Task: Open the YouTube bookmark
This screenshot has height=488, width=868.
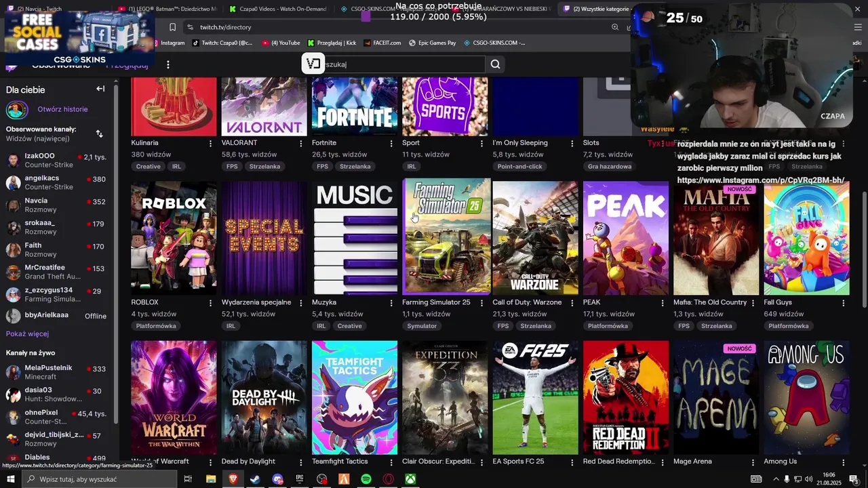Action: point(281,43)
